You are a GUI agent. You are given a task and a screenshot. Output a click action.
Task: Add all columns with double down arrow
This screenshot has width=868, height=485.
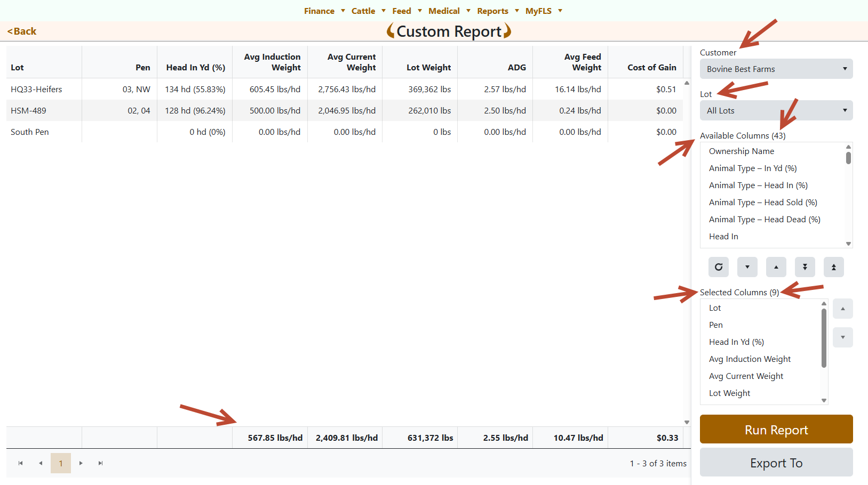click(805, 267)
